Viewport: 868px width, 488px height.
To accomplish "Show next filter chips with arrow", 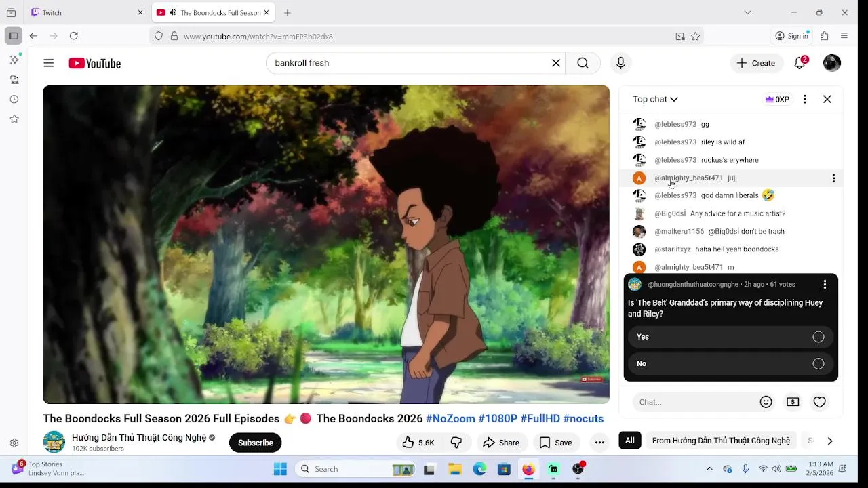I will [829, 441].
